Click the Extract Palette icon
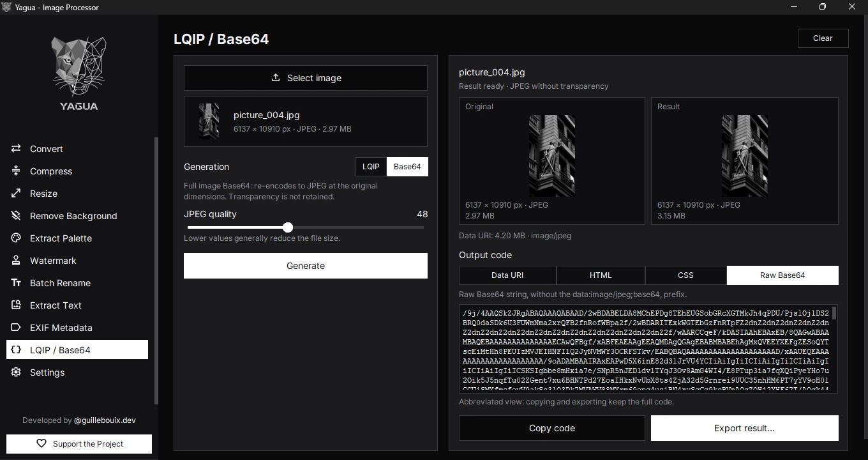The height and width of the screenshot is (460, 868). [16, 238]
